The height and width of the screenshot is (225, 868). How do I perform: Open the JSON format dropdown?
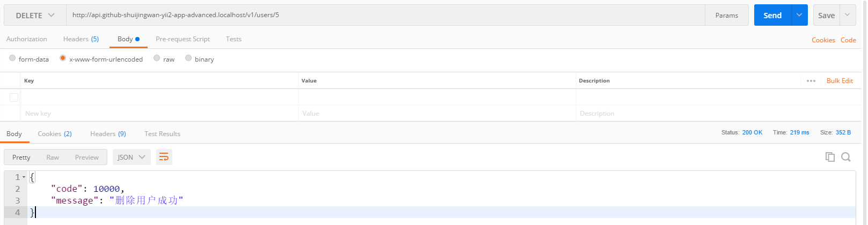tap(132, 157)
